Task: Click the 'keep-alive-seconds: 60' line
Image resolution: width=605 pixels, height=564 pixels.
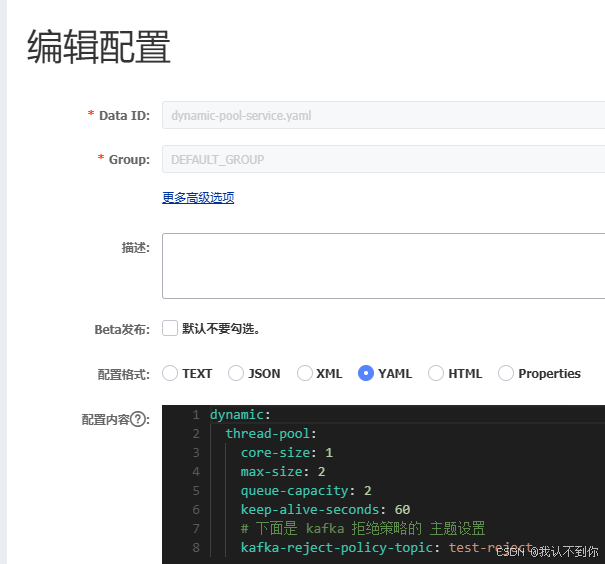Action: click(x=325, y=510)
